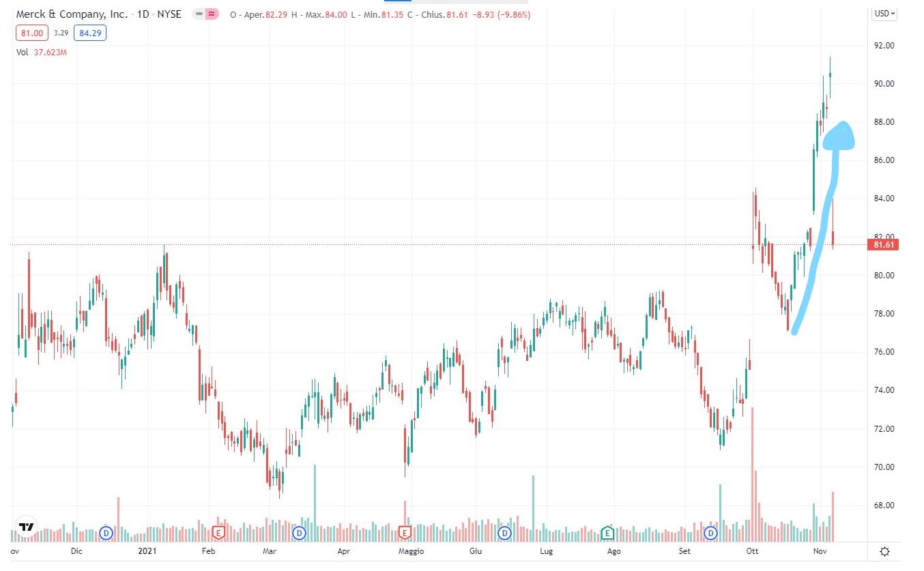Click the 1D interval label
This screenshot has width=924, height=571.
tap(144, 14)
